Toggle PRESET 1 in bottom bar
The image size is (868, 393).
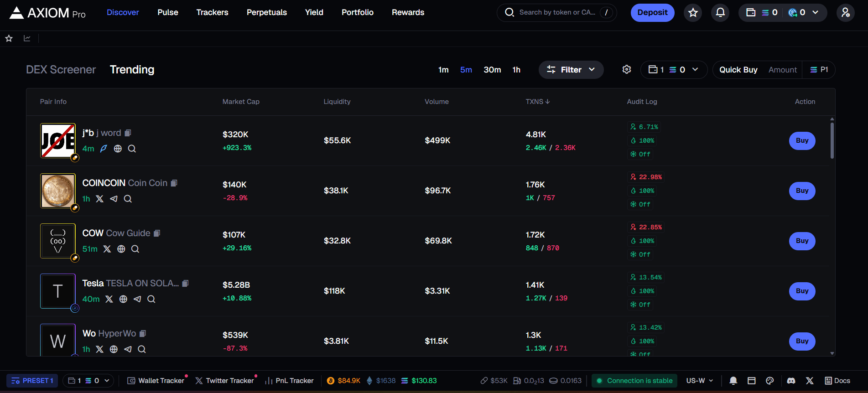pos(32,381)
